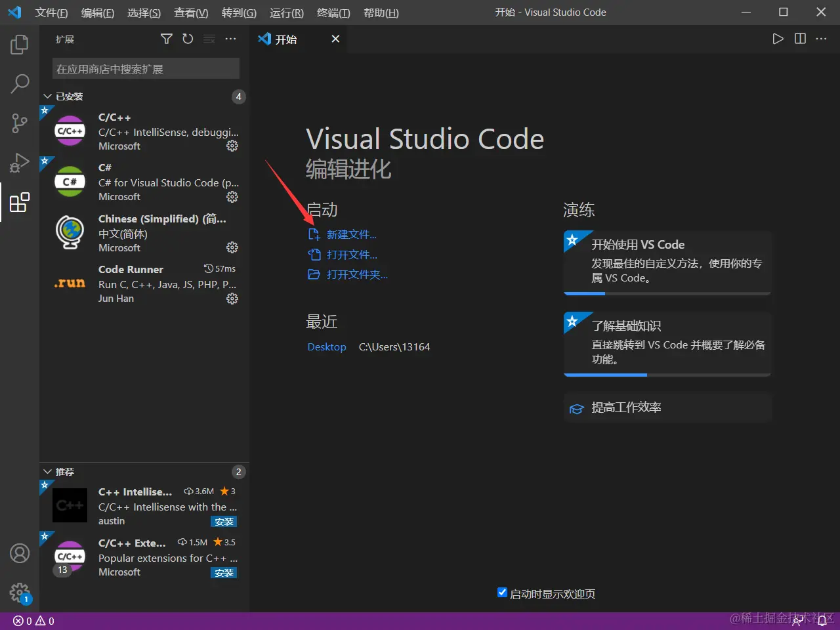Close the 开始 tab
The image size is (840, 630).
(x=335, y=39)
